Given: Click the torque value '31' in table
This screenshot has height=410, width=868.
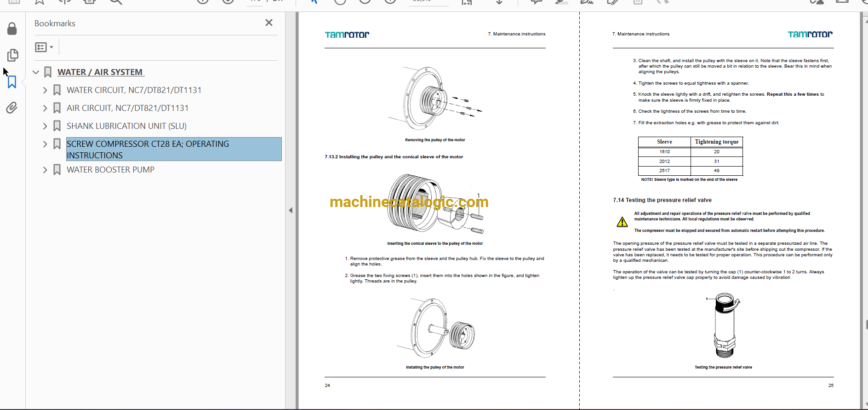Looking at the screenshot, I should [x=717, y=162].
